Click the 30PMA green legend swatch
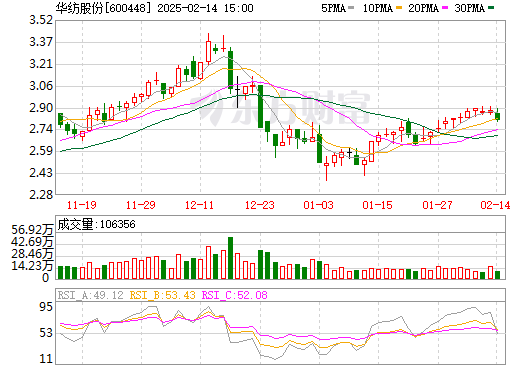The width and height of the screenshot is (520, 365). [x=491, y=8]
